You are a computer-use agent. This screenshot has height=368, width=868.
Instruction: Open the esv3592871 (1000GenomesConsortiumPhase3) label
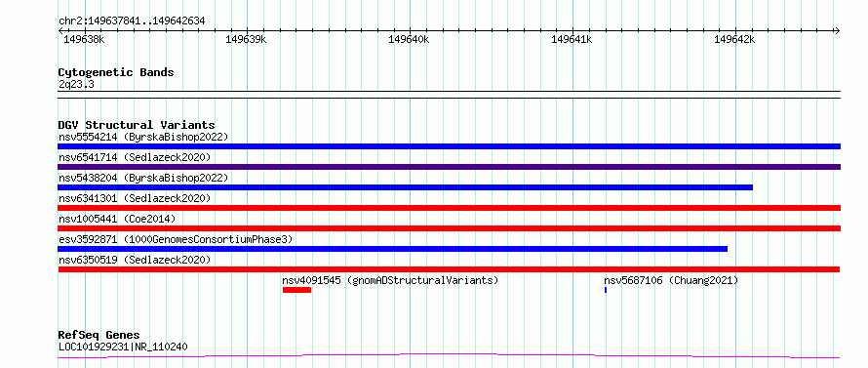(x=176, y=239)
